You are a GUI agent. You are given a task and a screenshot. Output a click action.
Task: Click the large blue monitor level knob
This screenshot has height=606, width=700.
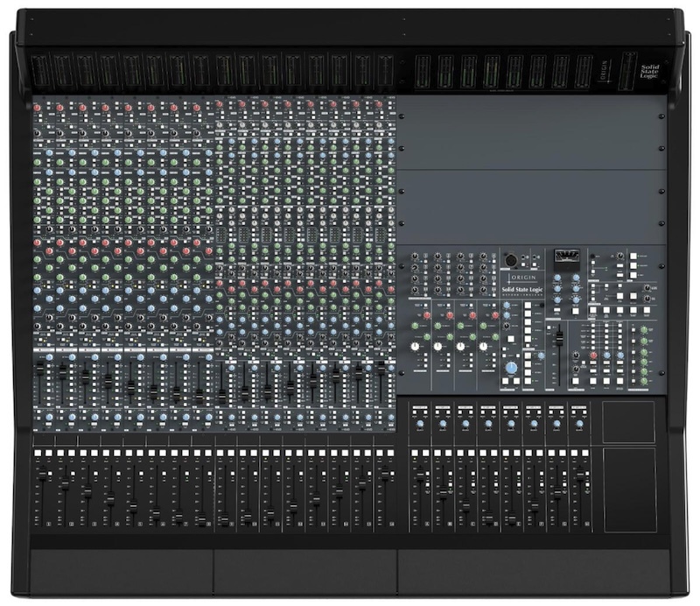click(x=511, y=370)
